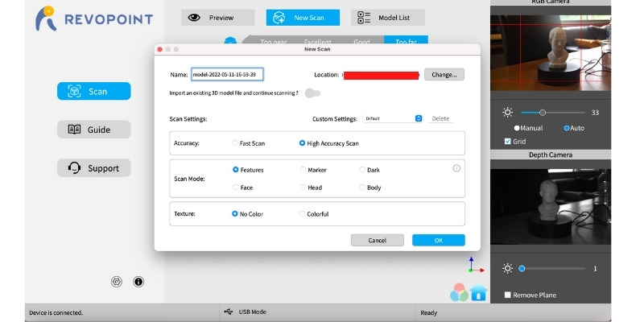
Task: Toggle import existing 3D model switch
Action: [x=312, y=93]
